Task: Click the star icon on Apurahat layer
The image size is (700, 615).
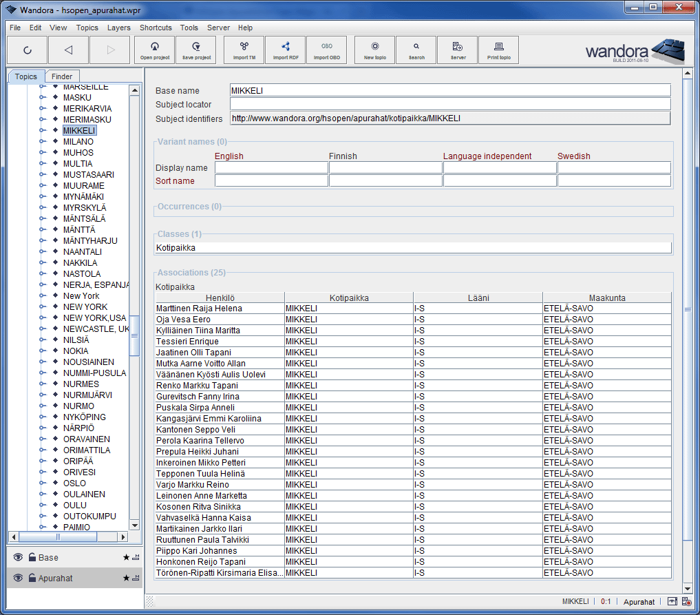Action: point(127,578)
